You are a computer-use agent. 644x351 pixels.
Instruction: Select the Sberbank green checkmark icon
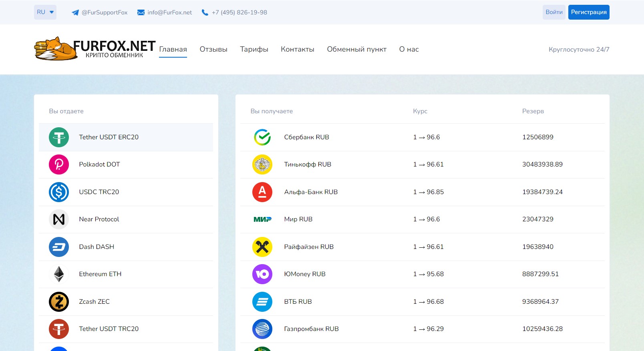click(x=262, y=137)
